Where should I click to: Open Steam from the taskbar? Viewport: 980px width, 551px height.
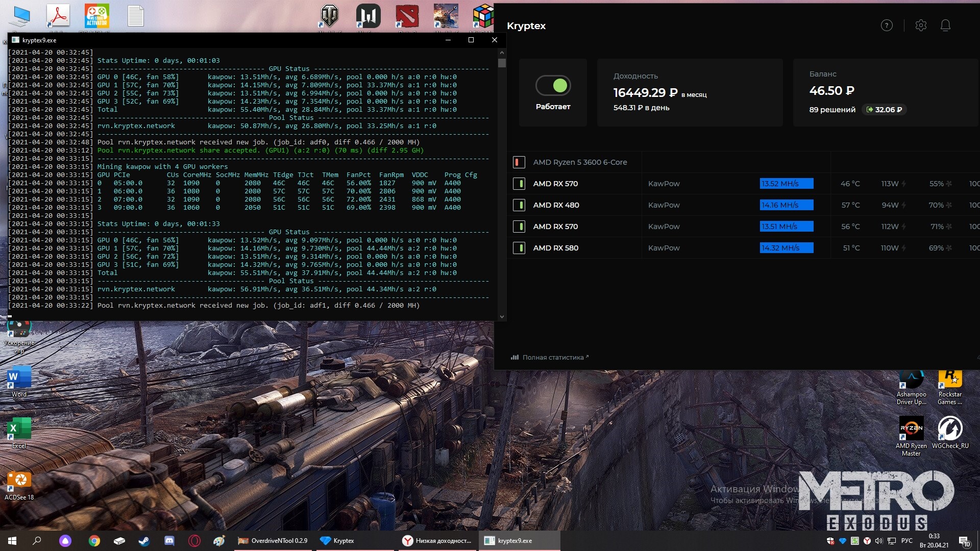[144, 541]
